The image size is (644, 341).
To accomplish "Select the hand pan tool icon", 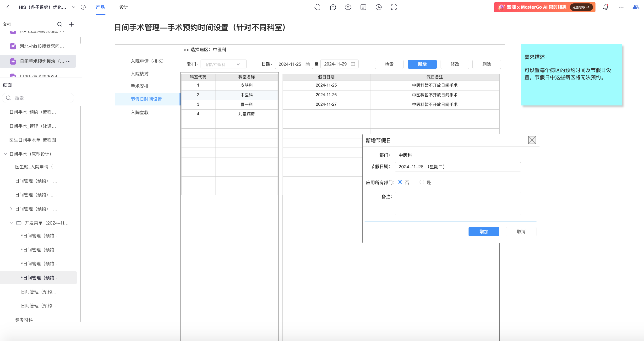I will tap(317, 7).
